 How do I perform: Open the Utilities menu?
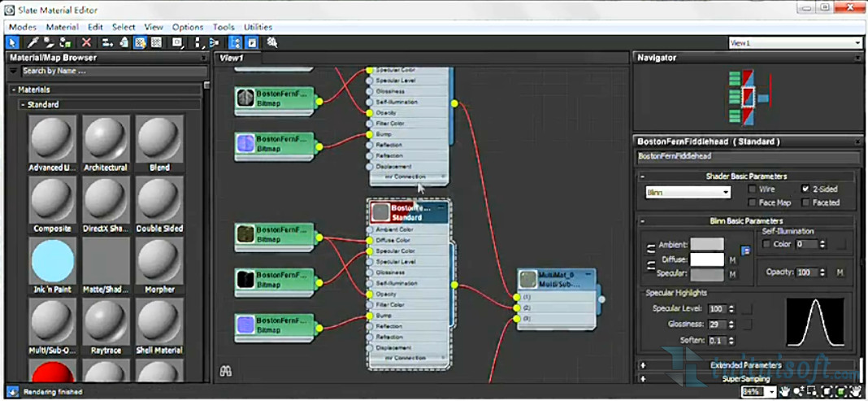[258, 27]
